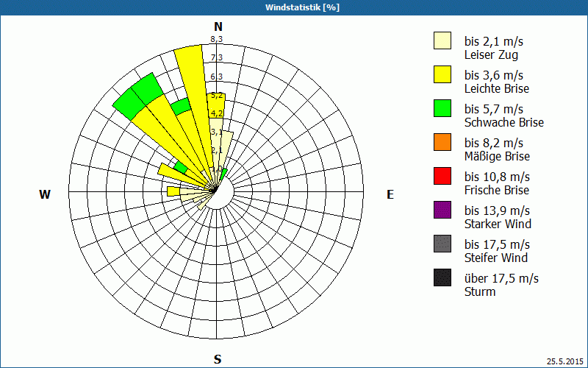
Task: Click the 'Frische Brise' legend label
Action: coord(497,190)
